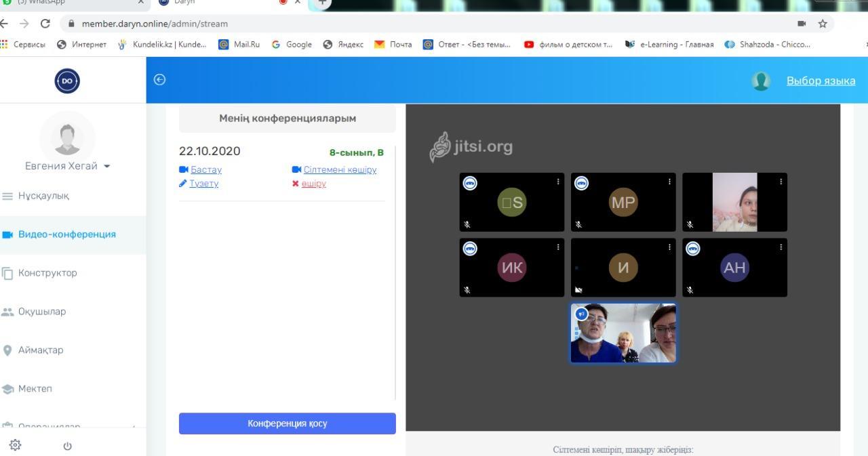868x456 pixels.
Task: Click the browser back arrow
Action: 5,24
